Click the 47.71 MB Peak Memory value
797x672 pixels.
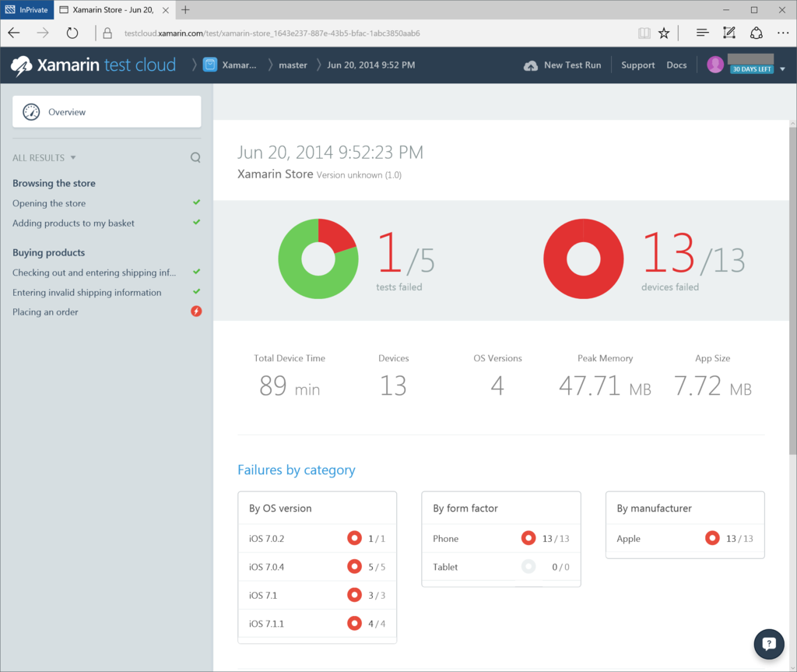click(605, 385)
